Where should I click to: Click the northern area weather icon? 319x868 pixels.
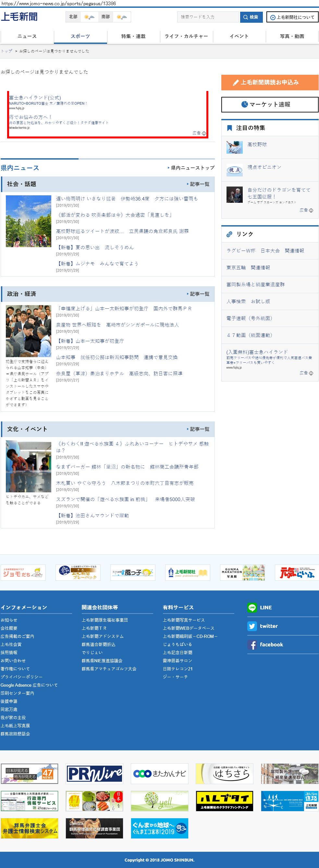point(89,17)
